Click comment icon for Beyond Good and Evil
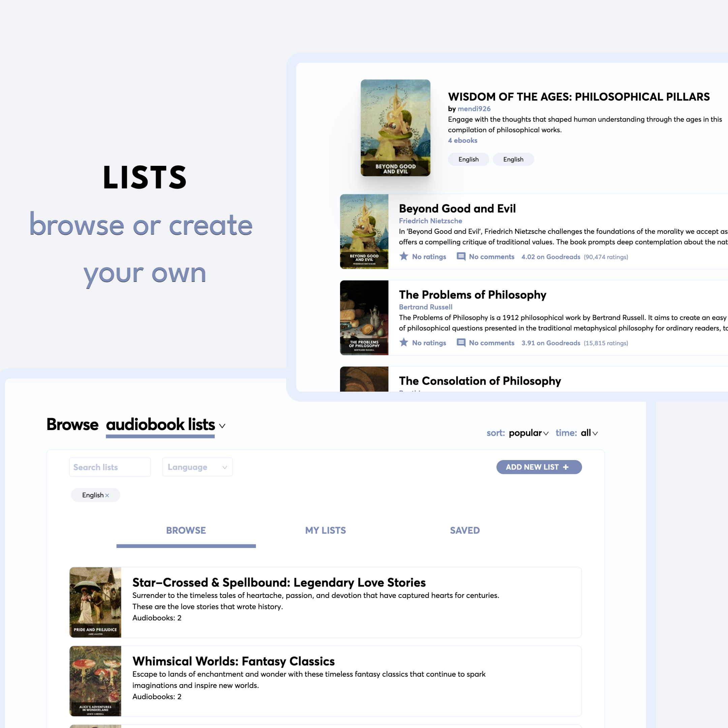Screen dimensions: 728x728 coord(461,256)
